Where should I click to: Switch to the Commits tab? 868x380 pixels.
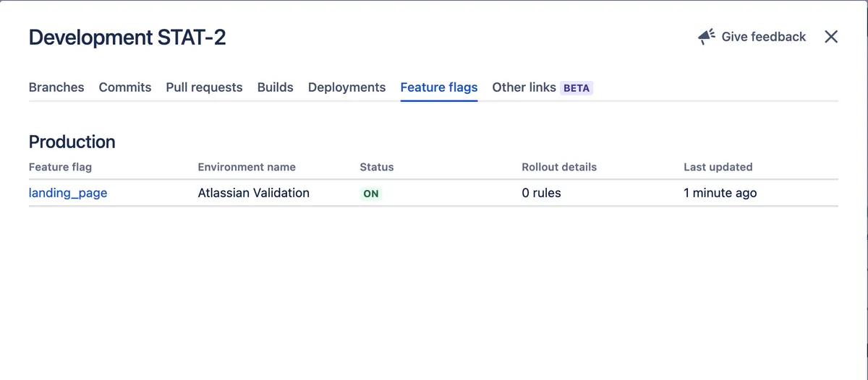click(x=125, y=87)
